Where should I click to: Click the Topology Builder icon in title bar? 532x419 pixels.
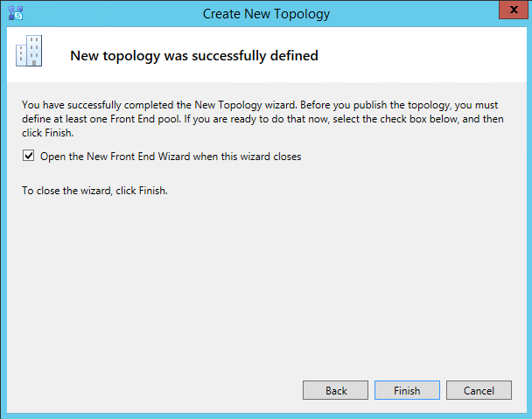point(16,13)
